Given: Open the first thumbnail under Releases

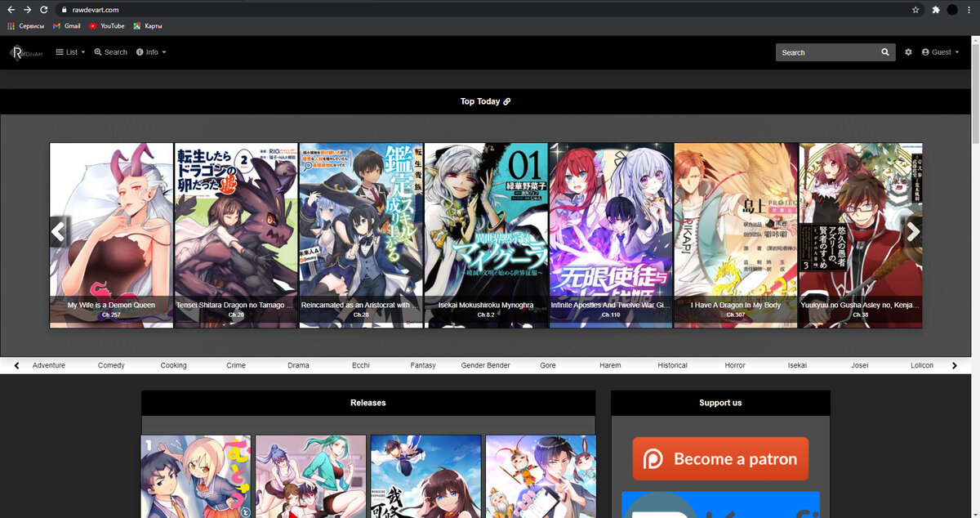Looking at the screenshot, I should [196, 476].
